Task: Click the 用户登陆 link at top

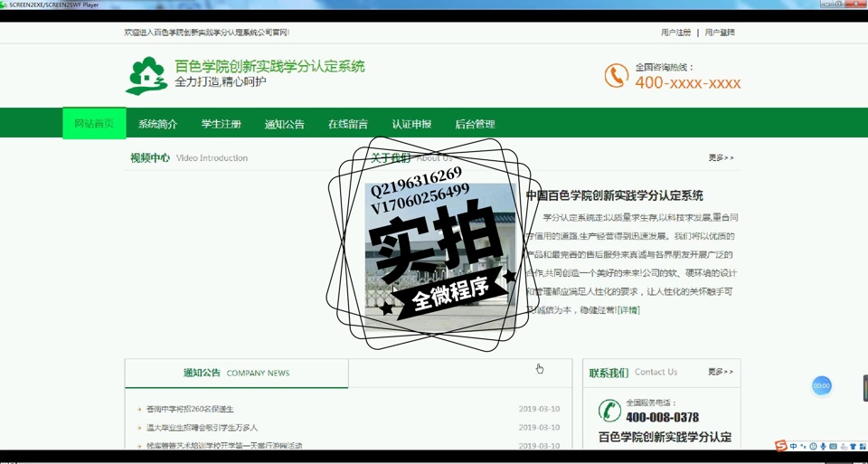Action: coord(720,33)
